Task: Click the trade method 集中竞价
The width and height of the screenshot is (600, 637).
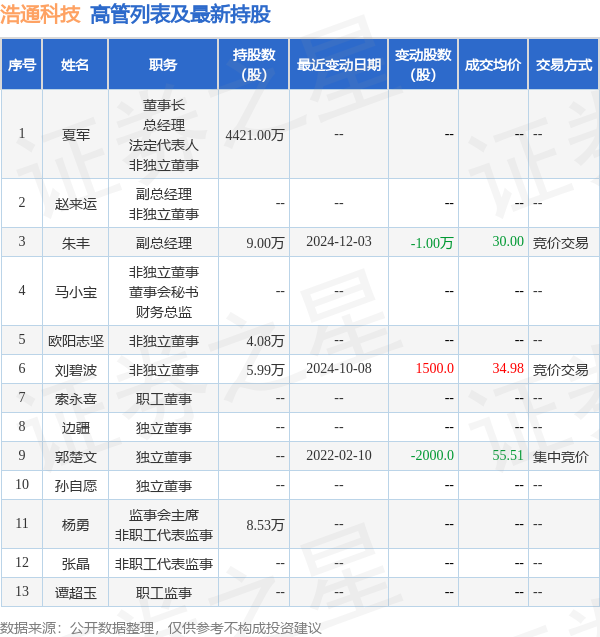Action: point(560,457)
